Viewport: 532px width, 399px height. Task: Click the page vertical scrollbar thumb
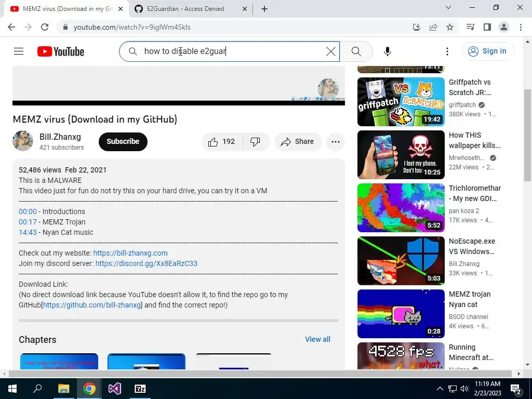528,136
